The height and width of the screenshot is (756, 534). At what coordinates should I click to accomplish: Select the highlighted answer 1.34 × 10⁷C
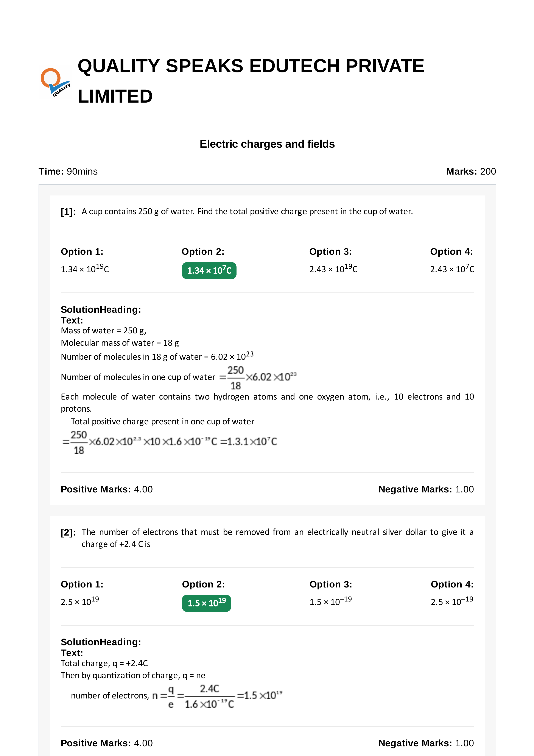point(209,270)
